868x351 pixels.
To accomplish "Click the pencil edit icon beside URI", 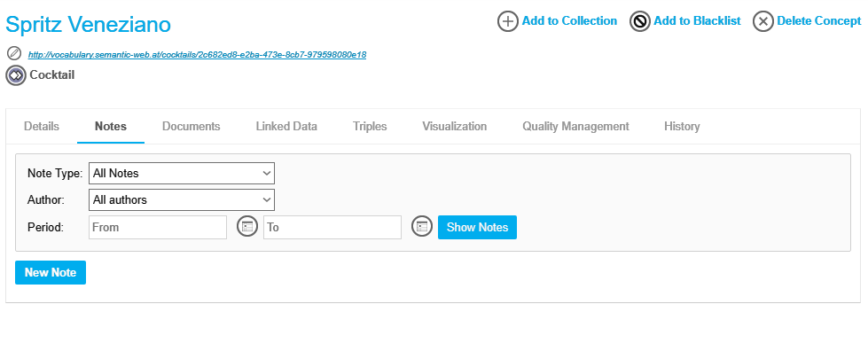I will click(x=14, y=54).
